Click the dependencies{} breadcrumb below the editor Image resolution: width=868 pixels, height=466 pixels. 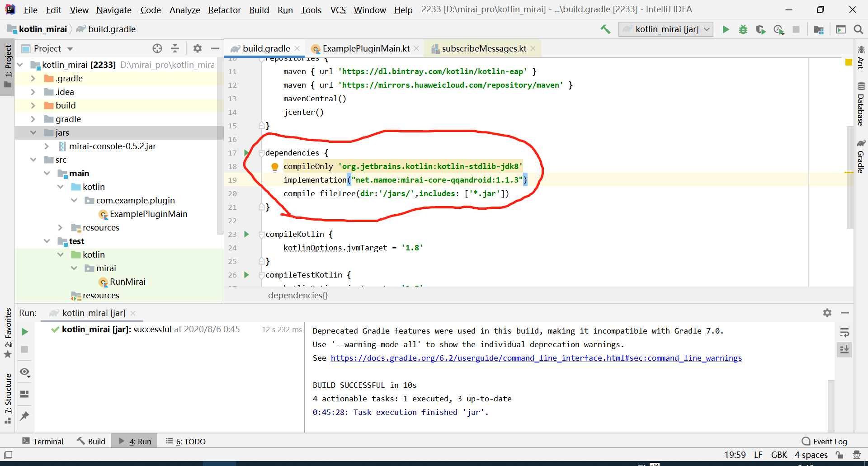[297, 295]
